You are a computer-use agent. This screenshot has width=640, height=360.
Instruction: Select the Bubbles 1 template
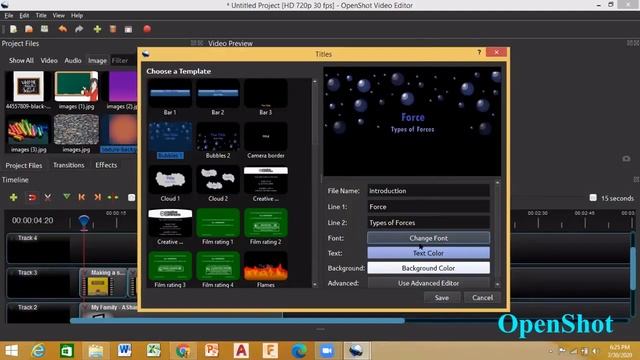[x=170, y=141]
